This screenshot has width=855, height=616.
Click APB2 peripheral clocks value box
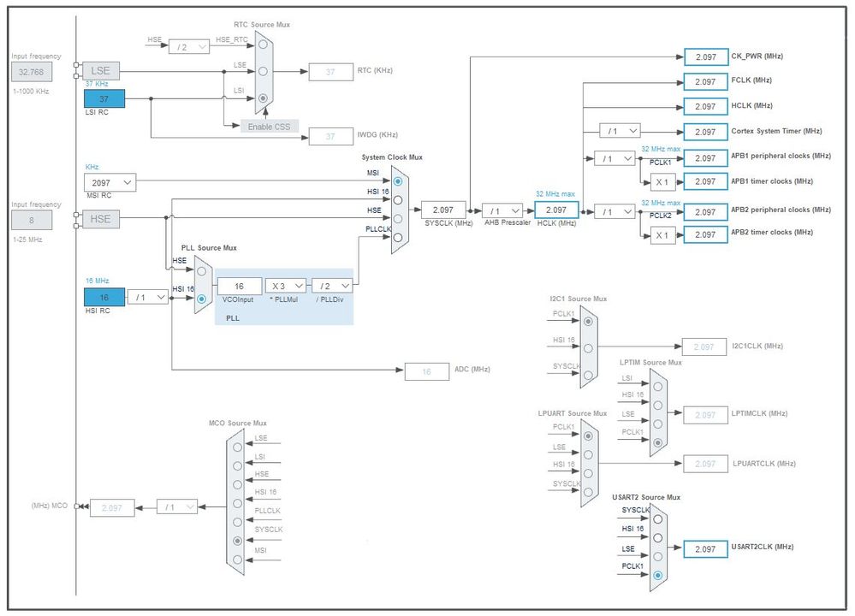tap(705, 212)
